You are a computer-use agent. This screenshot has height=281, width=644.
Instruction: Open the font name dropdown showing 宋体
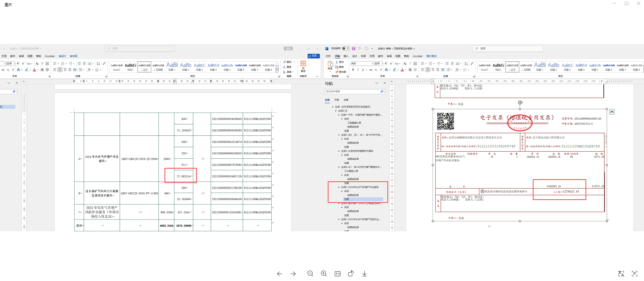372,64
